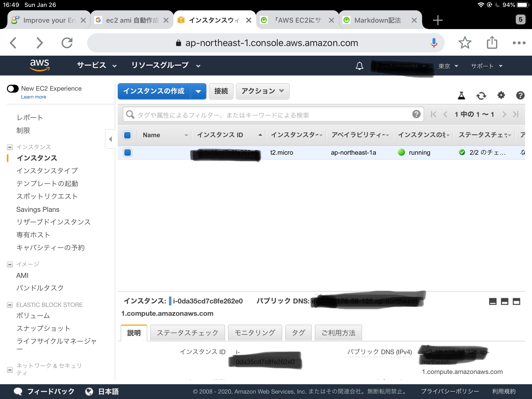Open the launch-instance dropdown arrow
Screen dimensions: 532x399
click(198, 91)
